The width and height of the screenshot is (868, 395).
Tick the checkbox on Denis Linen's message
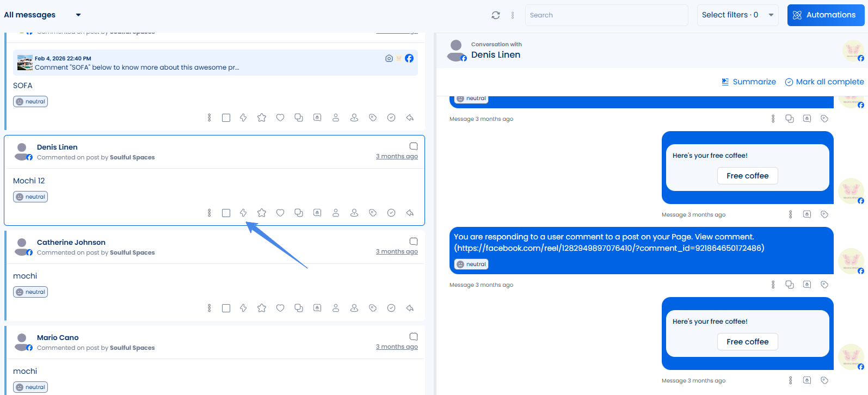226,213
